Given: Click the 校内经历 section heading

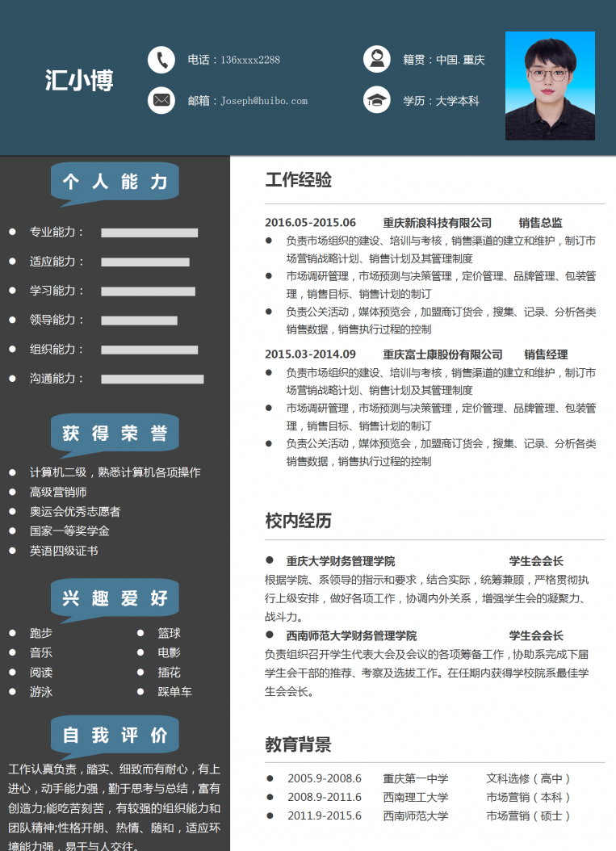Looking at the screenshot, I should [x=298, y=521].
